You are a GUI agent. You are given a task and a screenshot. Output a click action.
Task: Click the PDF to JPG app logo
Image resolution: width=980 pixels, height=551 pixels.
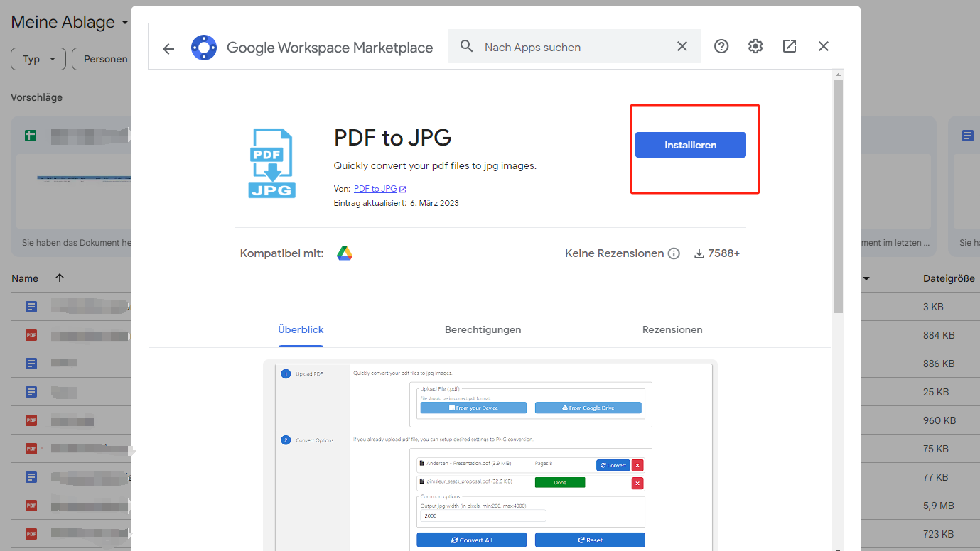[x=271, y=163]
